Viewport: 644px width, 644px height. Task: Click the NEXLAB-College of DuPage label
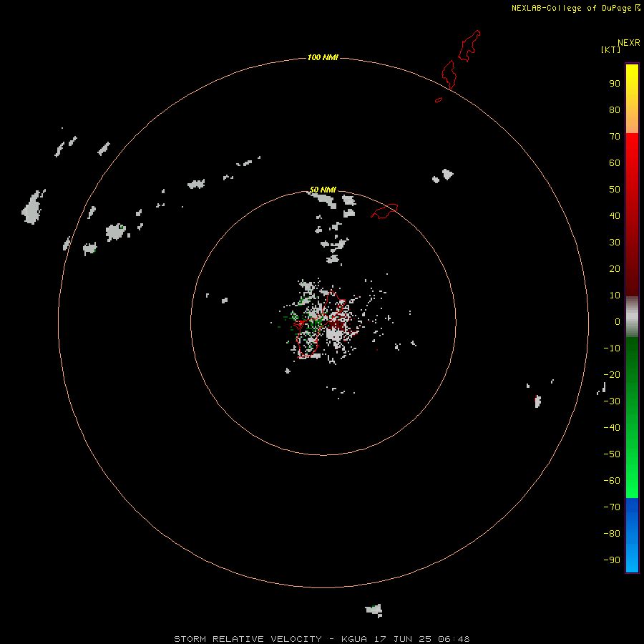point(575,8)
